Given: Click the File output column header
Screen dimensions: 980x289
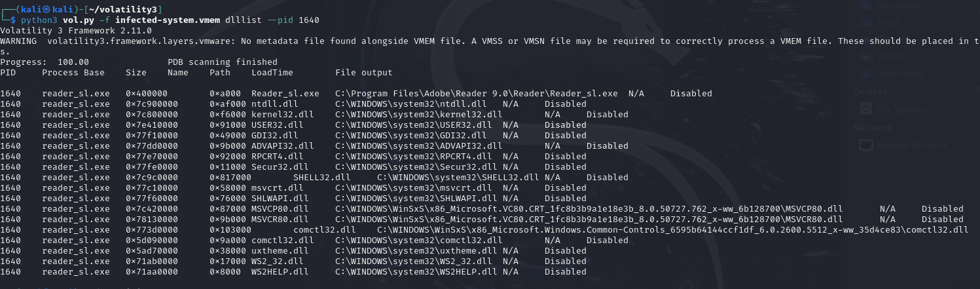Looking at the screenshot, I should (364, 73).
